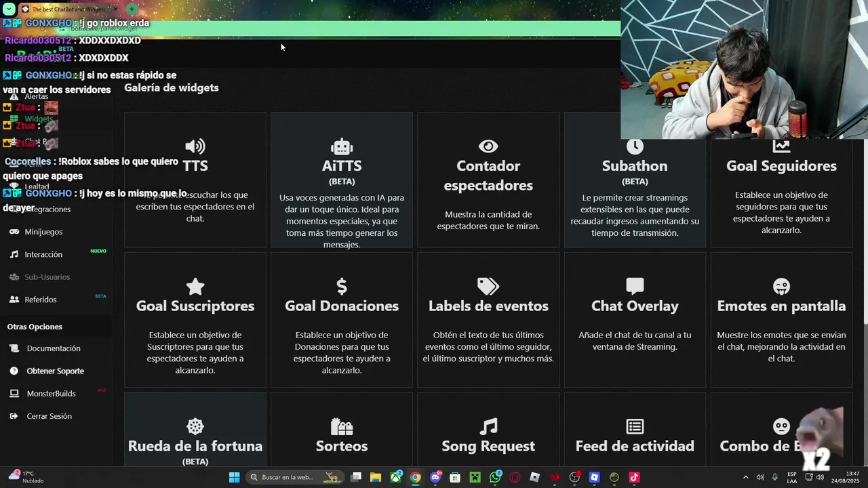
Task: Click the 'Buscar en la web' taskbar search box
Action: pos(294,477)
